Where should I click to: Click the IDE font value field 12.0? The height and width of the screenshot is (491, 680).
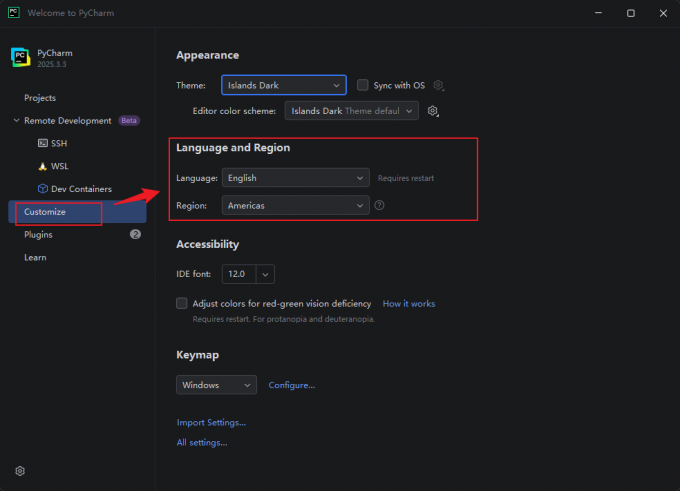pyautogui.click(x=239, y=274)
